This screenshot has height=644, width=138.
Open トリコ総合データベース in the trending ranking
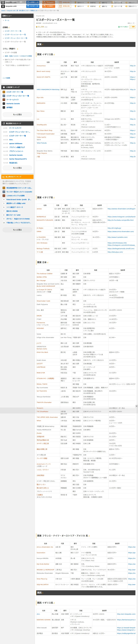click(15, 207)
